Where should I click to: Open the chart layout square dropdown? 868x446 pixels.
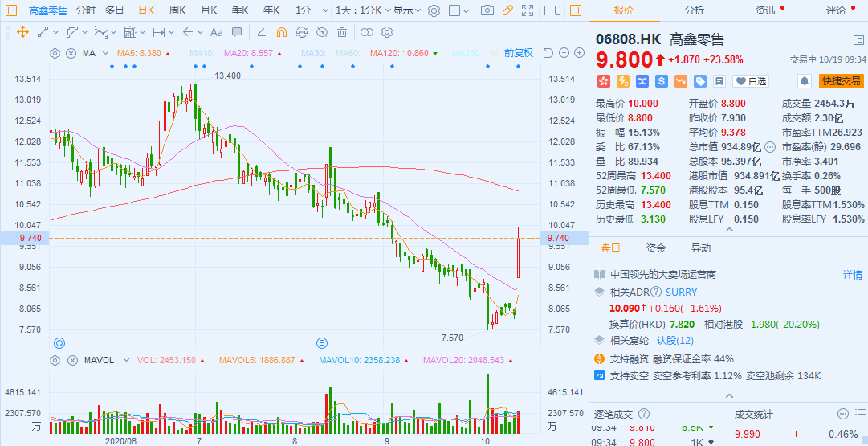(x=459, y=10)
